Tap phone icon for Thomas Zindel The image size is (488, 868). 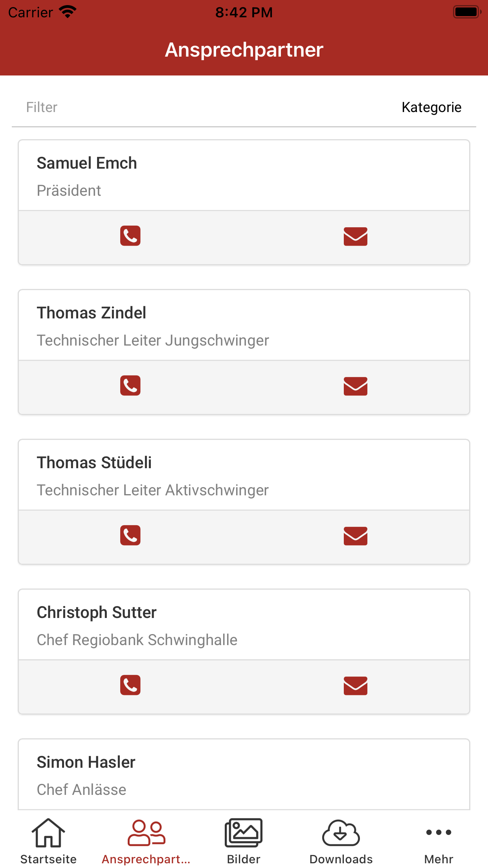coord(130,386)
